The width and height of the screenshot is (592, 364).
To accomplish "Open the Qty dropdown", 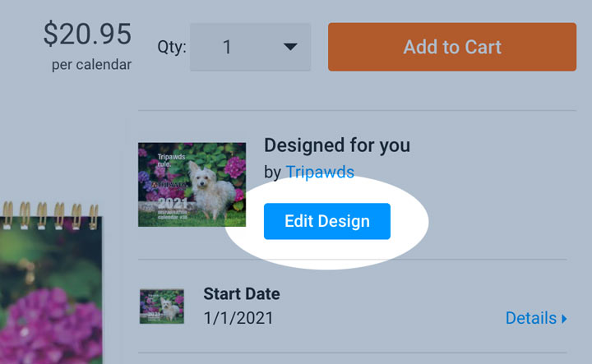I will pos(250,47).
